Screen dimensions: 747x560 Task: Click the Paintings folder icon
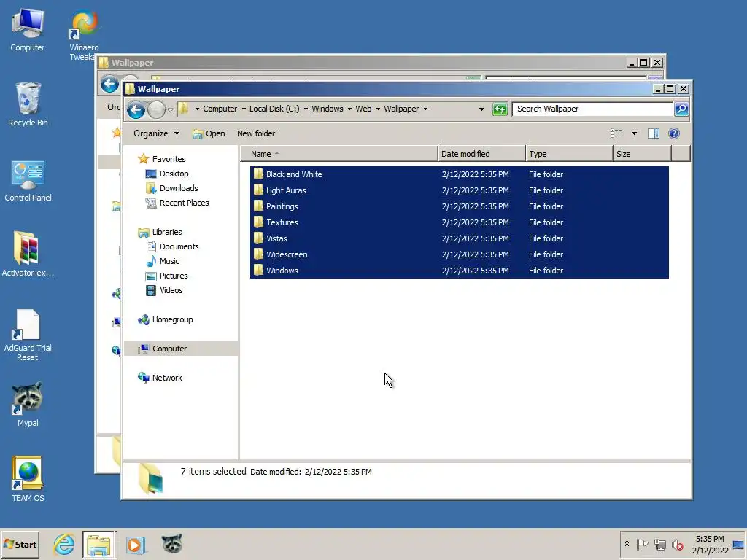[x=258, y=206]
